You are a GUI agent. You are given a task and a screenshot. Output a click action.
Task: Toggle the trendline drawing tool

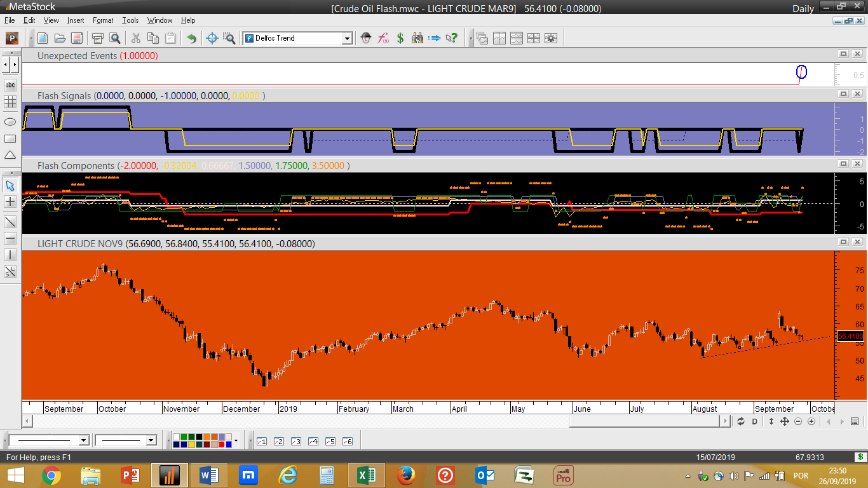tap(10, 222)
